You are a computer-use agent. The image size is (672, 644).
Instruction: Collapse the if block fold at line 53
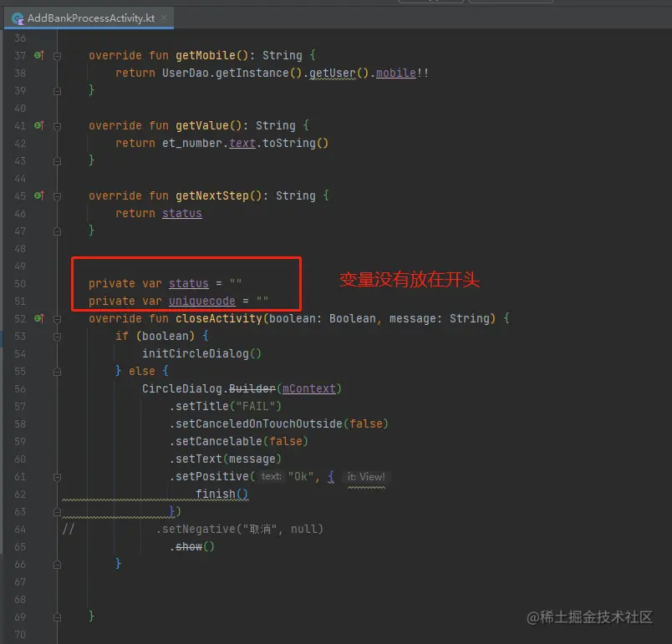pyautogui.click(x=57, y=337)
